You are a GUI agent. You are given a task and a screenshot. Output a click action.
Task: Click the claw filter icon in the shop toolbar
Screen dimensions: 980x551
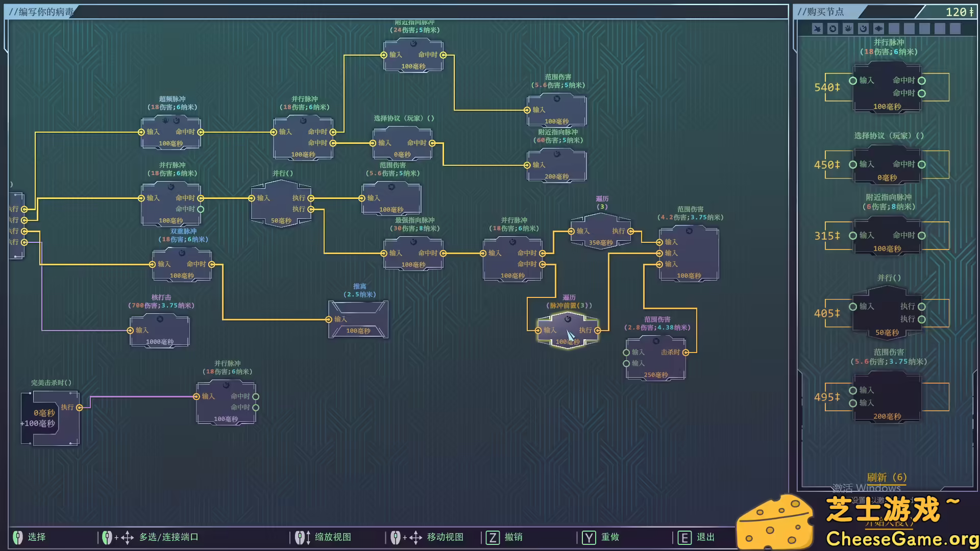click(x=848, y=29)
